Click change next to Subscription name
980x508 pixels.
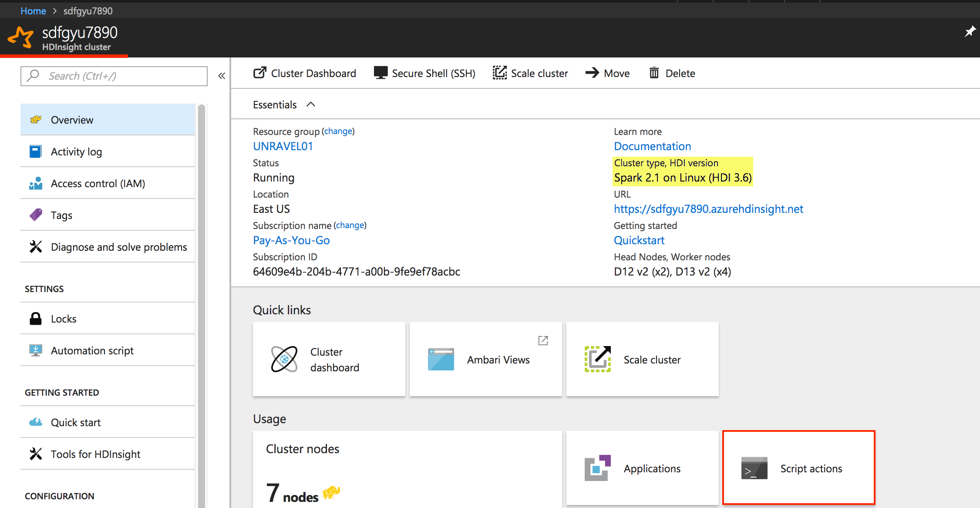click(350, 225)
